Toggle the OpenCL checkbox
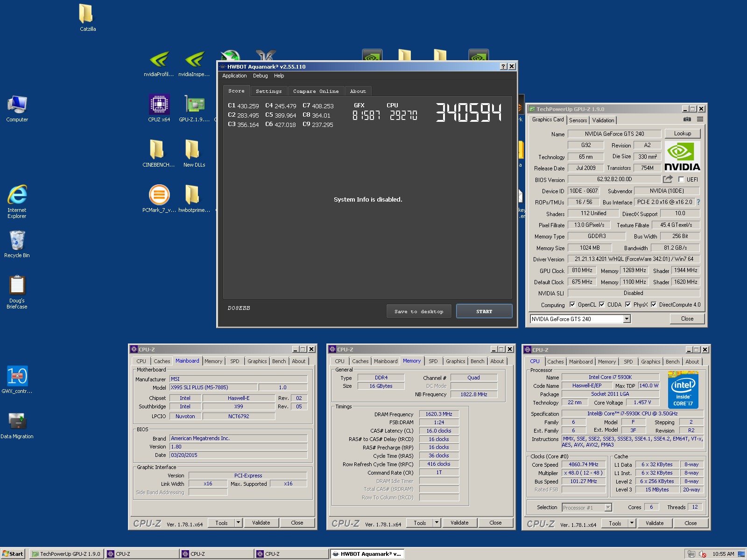Screen dimensions: 747x560 click(572, 305)
